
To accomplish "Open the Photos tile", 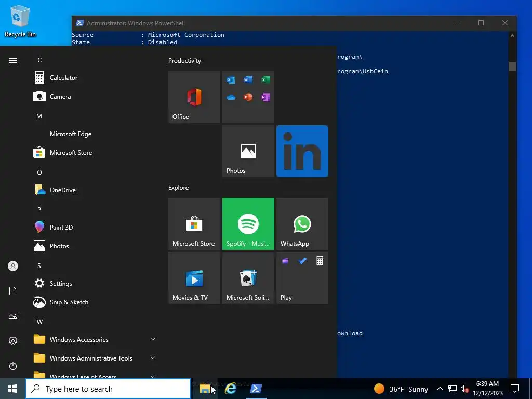I will 248,151.
